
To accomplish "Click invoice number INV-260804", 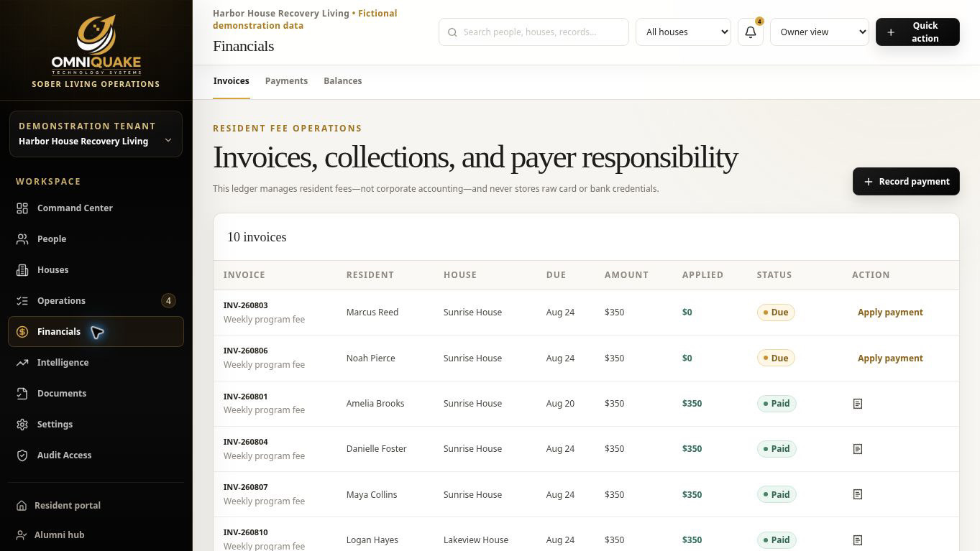I will pos(245,442).
